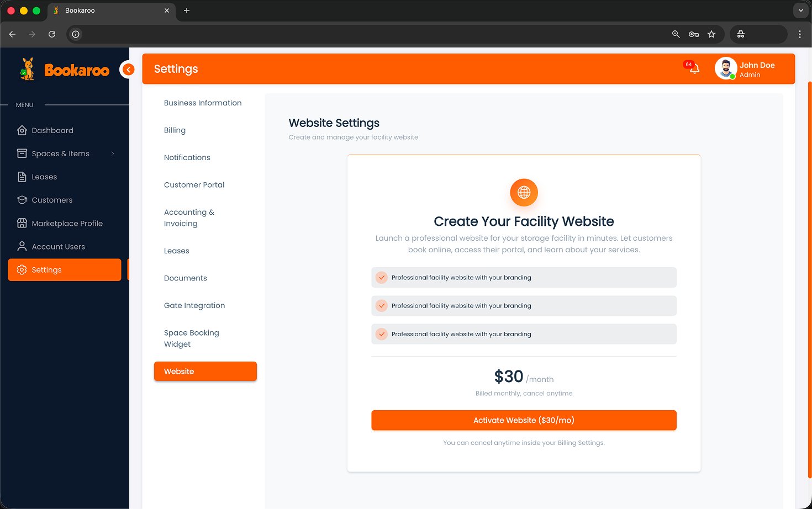This screenshot has height=509, width=812.
Task: Collapse the sidebar with the arrow button
Action: 128,69
